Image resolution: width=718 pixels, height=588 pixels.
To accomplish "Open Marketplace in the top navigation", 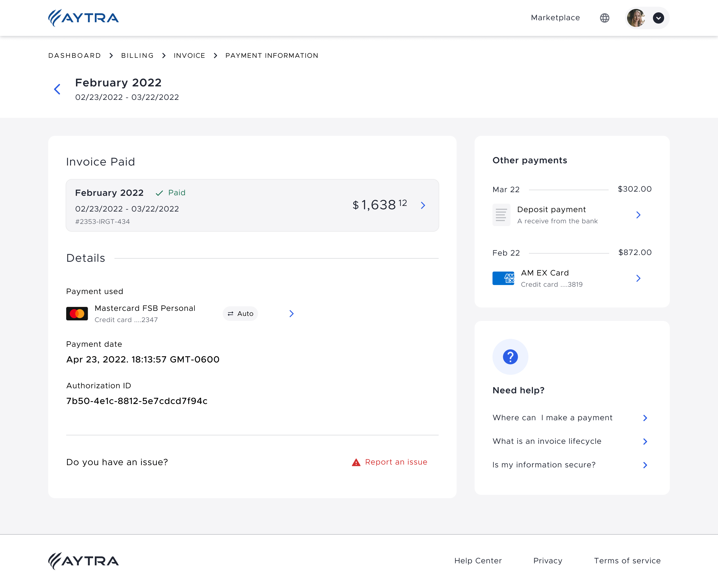I will (555, 18).
